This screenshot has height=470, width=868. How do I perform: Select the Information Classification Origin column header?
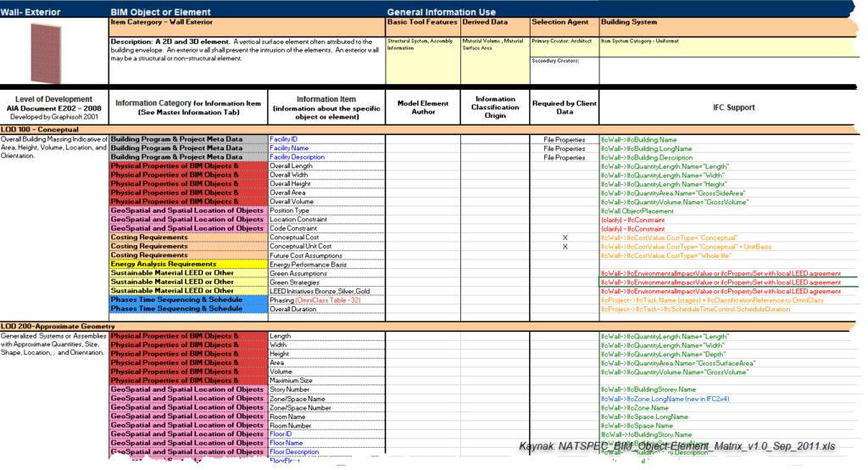tap(495, 108)
